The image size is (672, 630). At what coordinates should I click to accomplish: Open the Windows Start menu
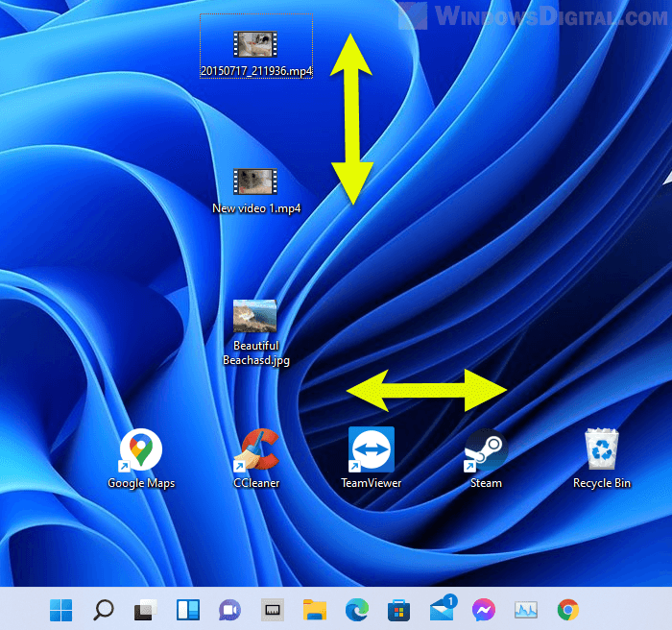click(x=60, y=610)
